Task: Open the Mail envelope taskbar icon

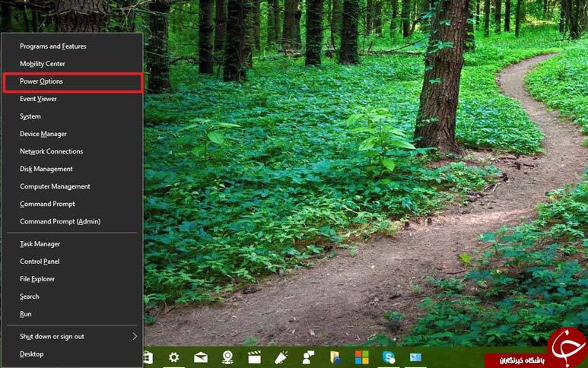Action: pos(201,357)
